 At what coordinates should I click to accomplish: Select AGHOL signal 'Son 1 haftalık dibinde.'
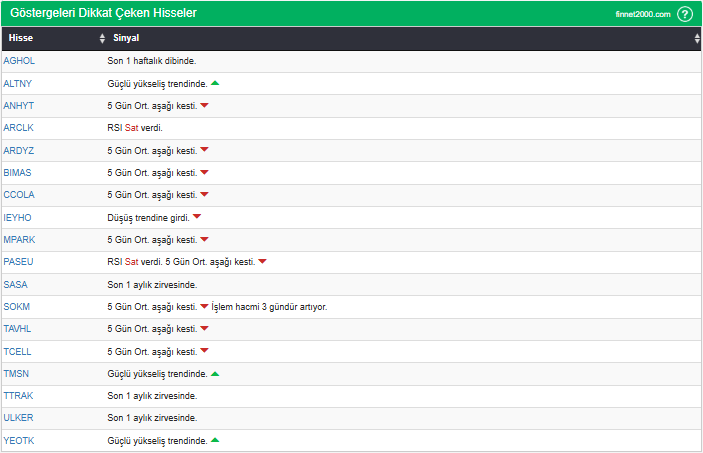[152, 61]
